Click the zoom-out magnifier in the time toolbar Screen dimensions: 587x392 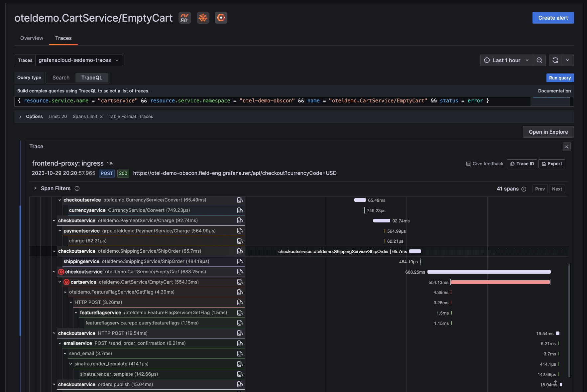539,60
